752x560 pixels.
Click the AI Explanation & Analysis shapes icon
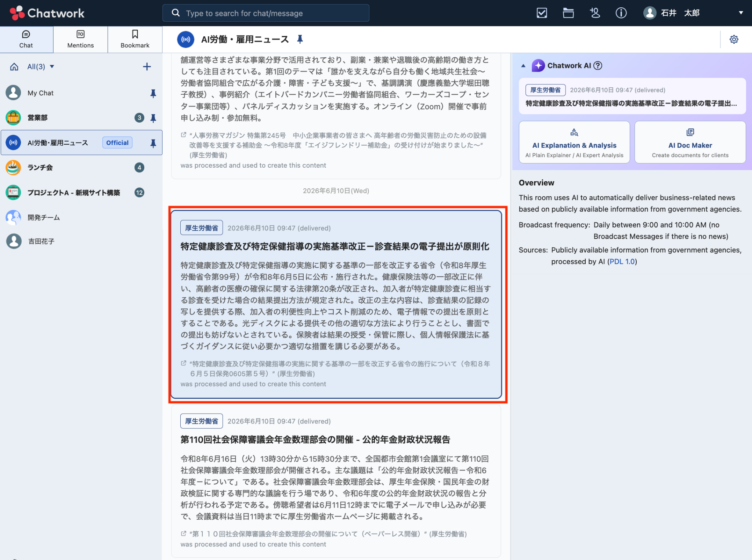[574, 132]
